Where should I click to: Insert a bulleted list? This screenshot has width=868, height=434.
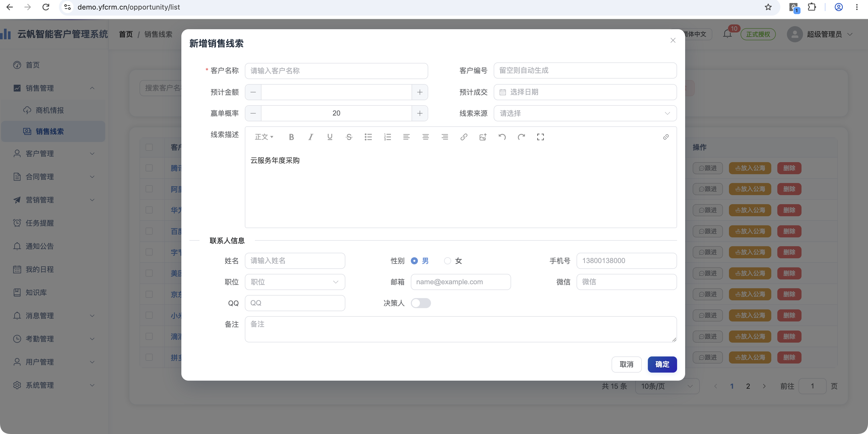pyautogui.click(x=368, y=137)
